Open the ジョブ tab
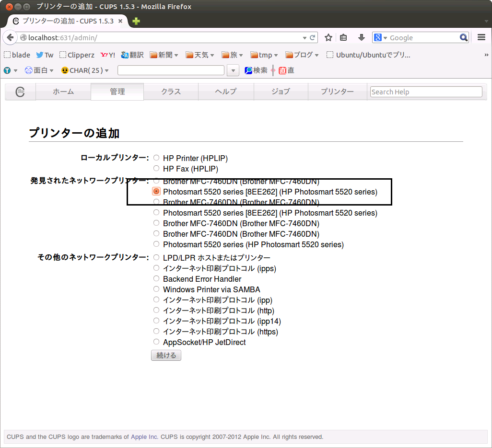Image resolution: width=492 pixels, height=448 pixels. click(281, 92)
